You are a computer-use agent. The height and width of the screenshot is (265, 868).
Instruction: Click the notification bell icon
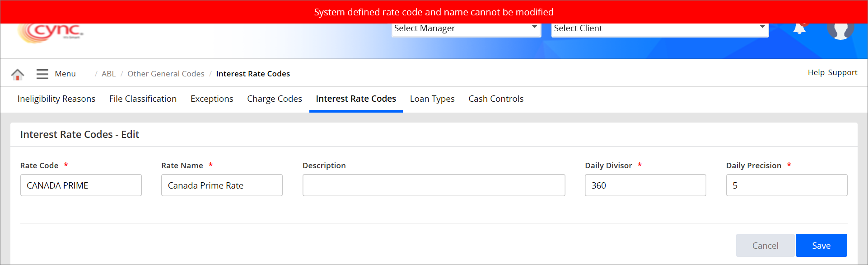(799, 28)
